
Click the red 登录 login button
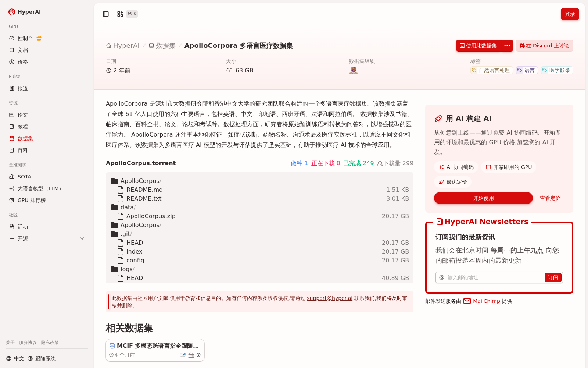(x=570, y=14)
